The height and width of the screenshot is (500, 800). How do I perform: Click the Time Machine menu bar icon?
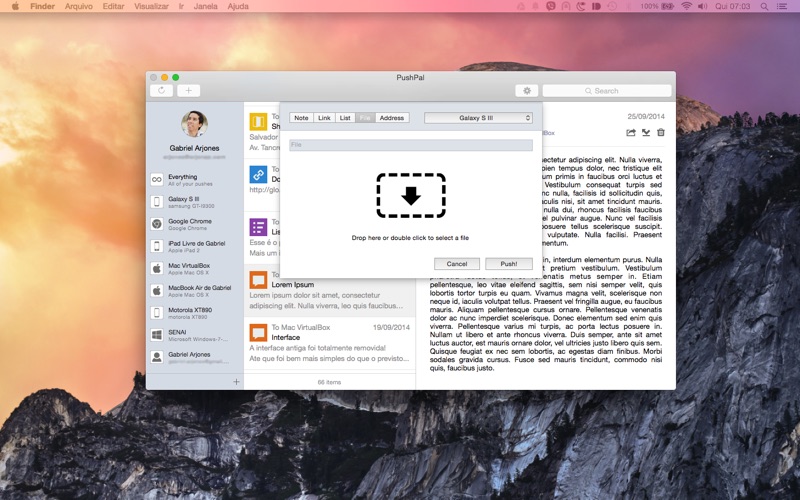pos(612,6)
